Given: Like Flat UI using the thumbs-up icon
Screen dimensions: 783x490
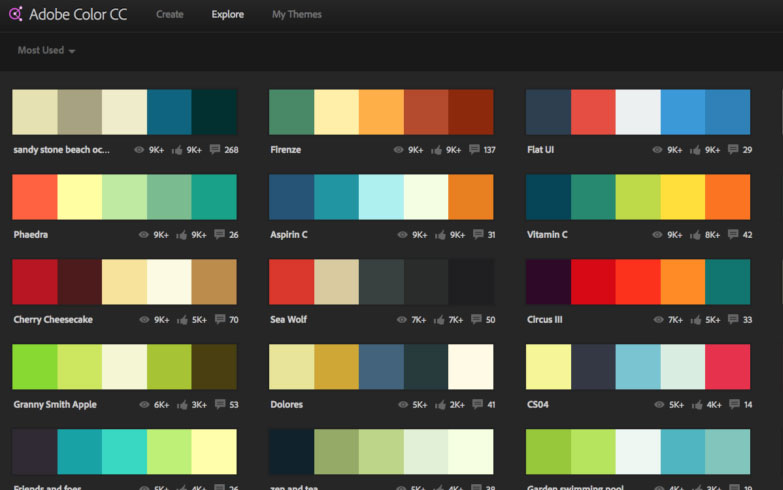Looking at the screenshot, I should [x=695, y=149].
